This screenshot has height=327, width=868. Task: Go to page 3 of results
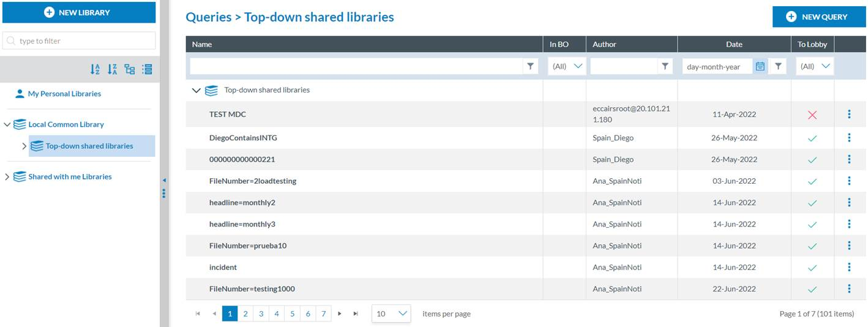pos(261,314)
